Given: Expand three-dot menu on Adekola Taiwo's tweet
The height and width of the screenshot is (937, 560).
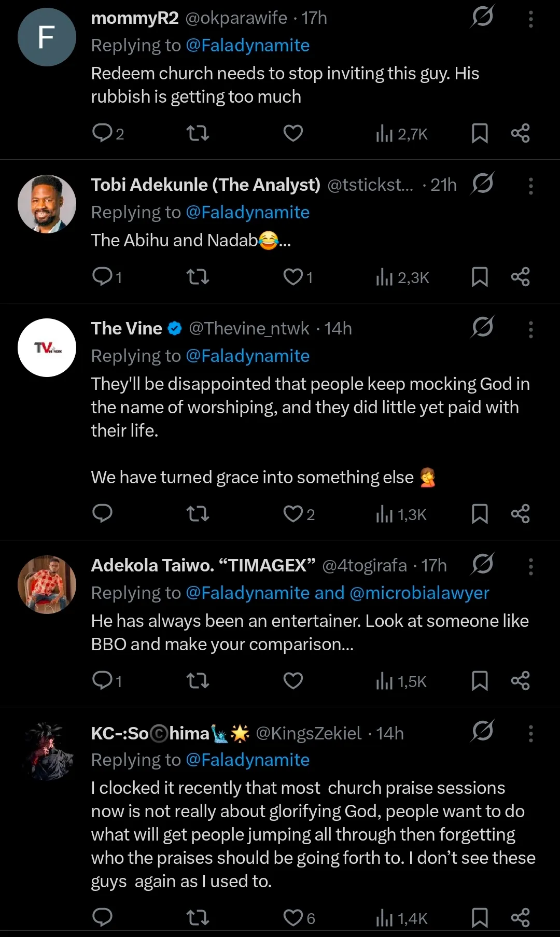Looking at the screenshot, I should 530,566.
